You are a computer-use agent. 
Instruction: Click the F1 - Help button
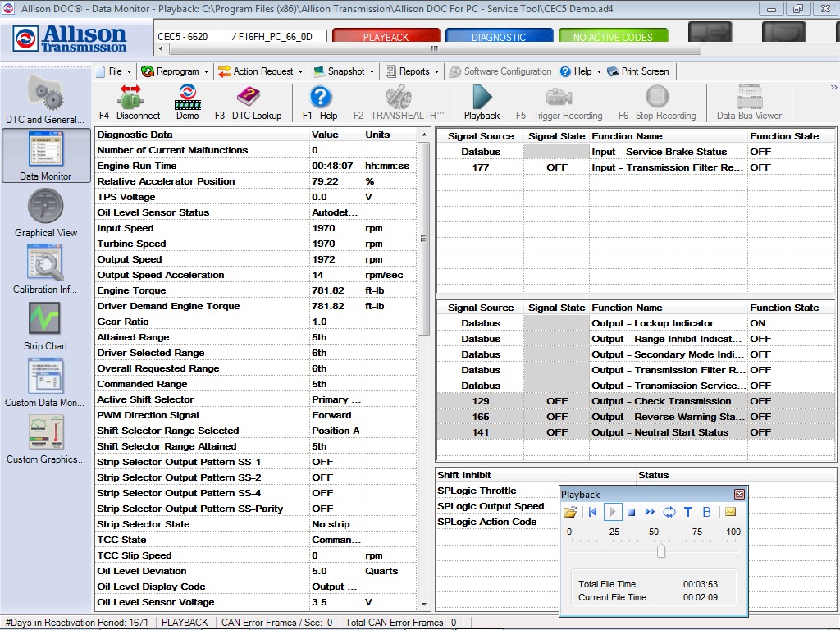pos(320,102)
